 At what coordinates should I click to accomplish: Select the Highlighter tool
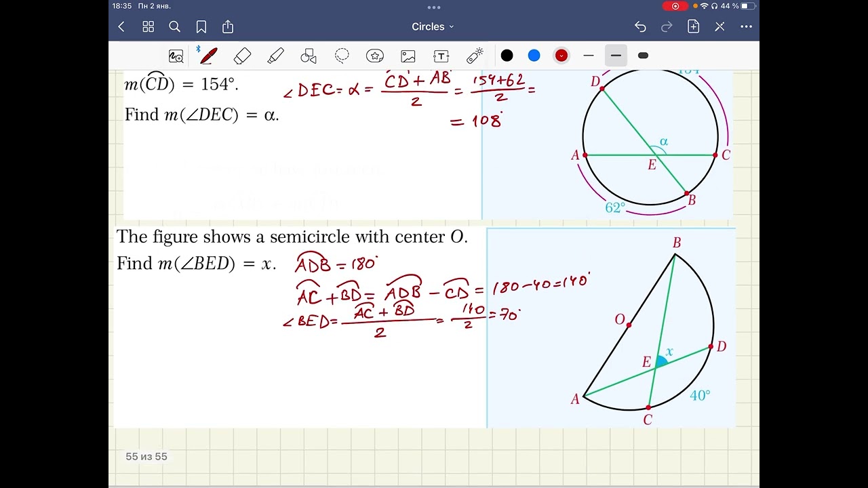point(275,56)
